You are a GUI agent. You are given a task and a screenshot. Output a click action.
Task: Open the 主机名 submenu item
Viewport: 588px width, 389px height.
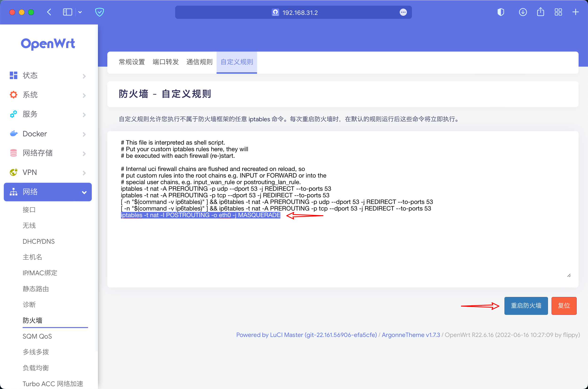pos(32,257)
